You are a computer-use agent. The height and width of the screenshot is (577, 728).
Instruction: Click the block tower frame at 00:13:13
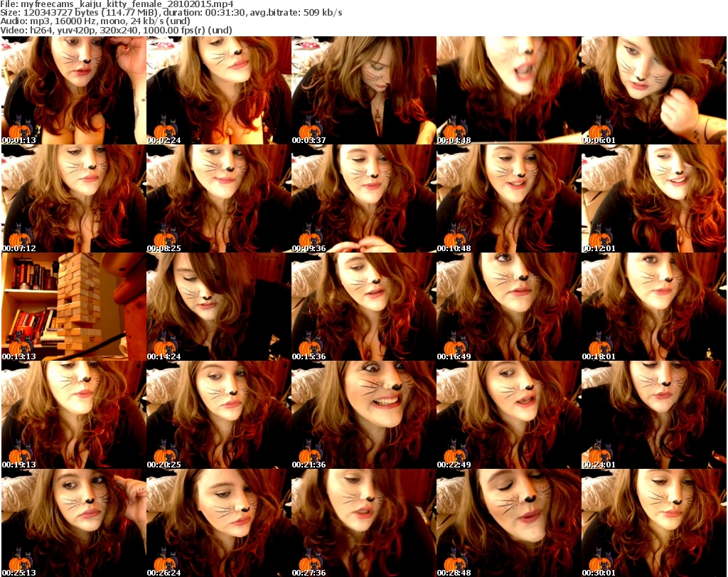(74, 307)
